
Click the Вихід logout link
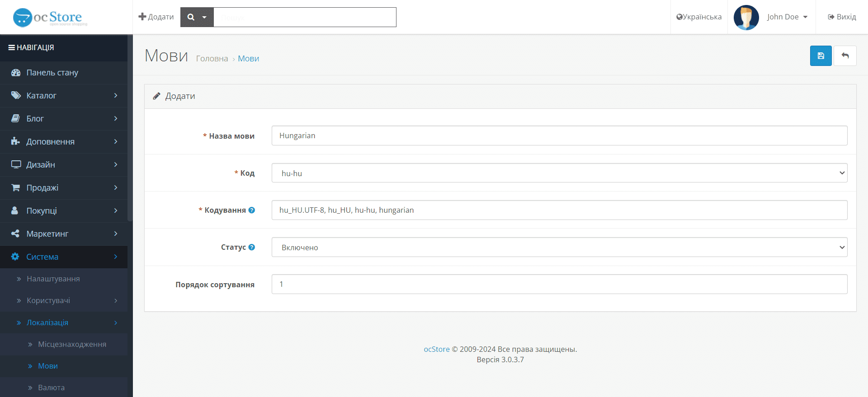click(x=842, y=17)
